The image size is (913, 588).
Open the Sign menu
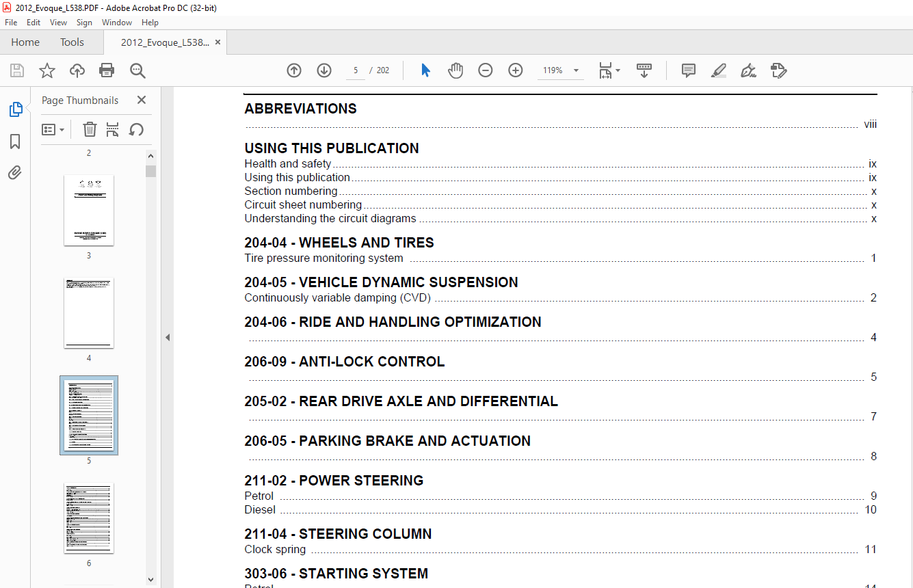pos(84,23)
